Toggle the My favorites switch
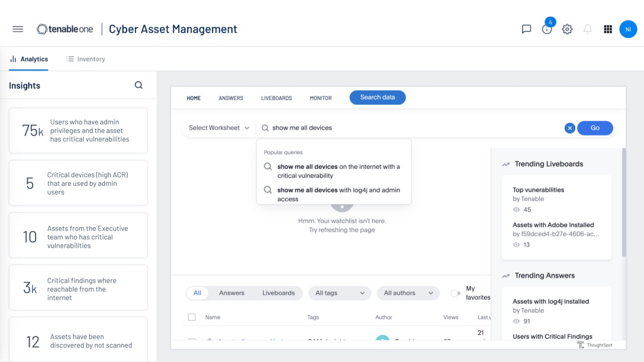Viewport: 644px width, 362px height. coord(455,293)
